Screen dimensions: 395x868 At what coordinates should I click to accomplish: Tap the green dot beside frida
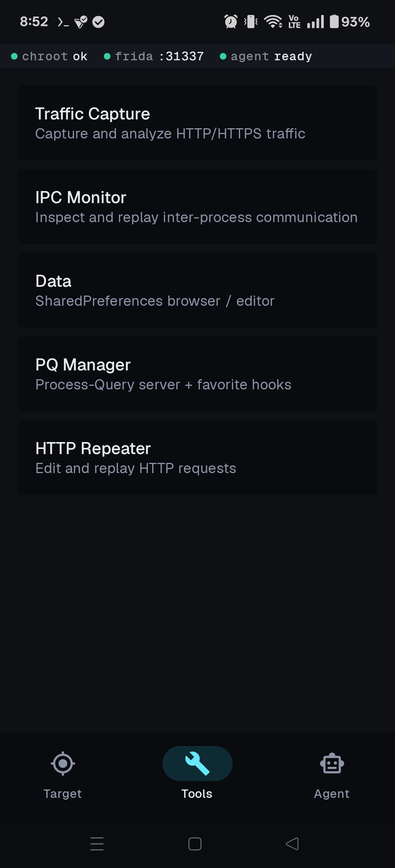click(107, 56)
